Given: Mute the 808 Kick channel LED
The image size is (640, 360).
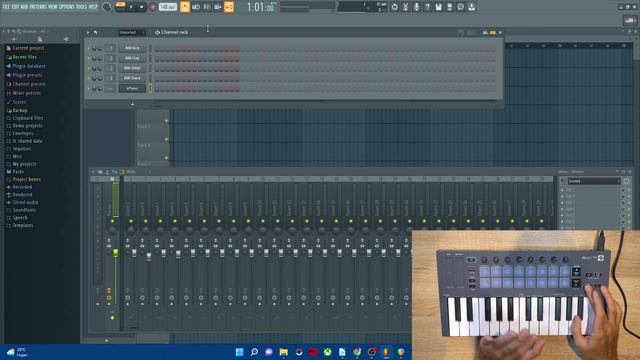Looking at the screenshot, I should pyautogui.click(x=89, y=49).
